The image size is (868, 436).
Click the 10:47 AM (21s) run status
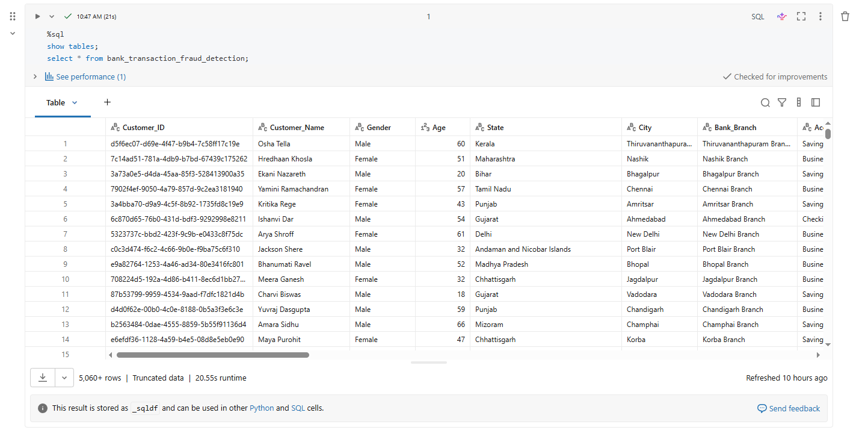click(x=96, y=17)
